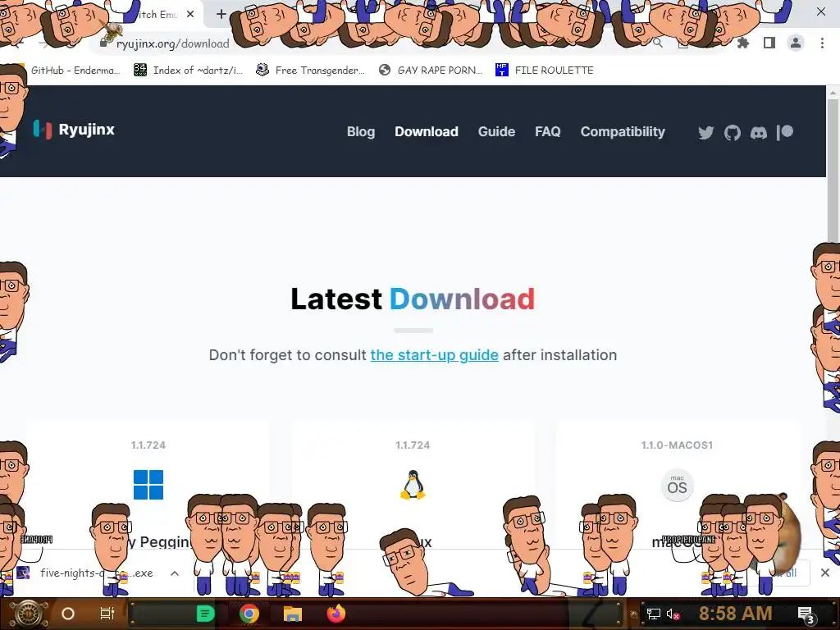Viewport: 840px width, 630px height.
Task: Click the Linux penguin download icon
Action: click(413, 485)
